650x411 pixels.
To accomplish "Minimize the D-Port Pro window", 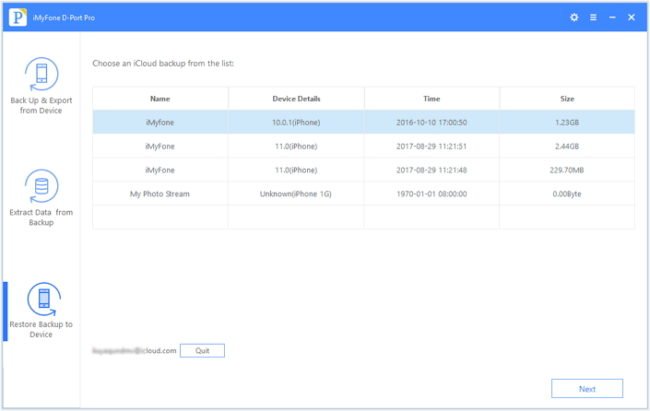I will coord(612,17).
